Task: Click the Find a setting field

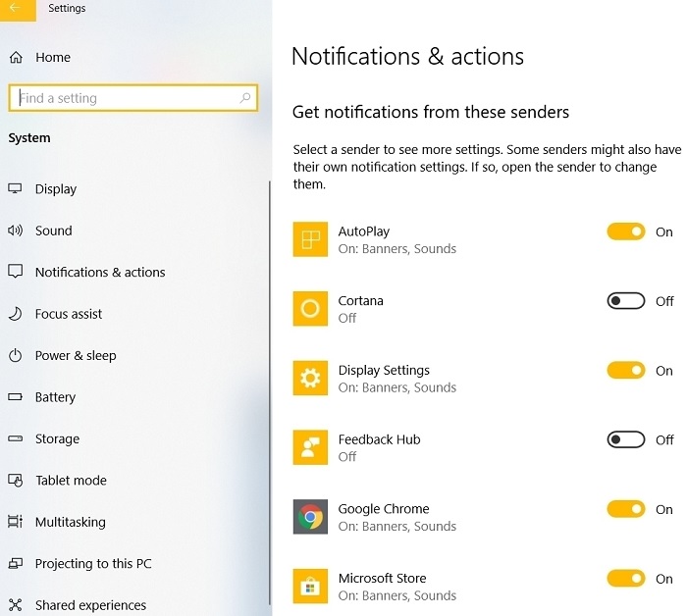Action: tap(133, 98)
